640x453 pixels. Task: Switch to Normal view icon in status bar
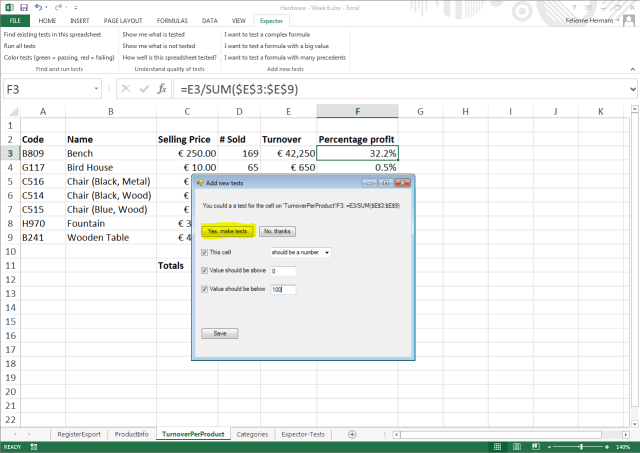tap(497, 447)
